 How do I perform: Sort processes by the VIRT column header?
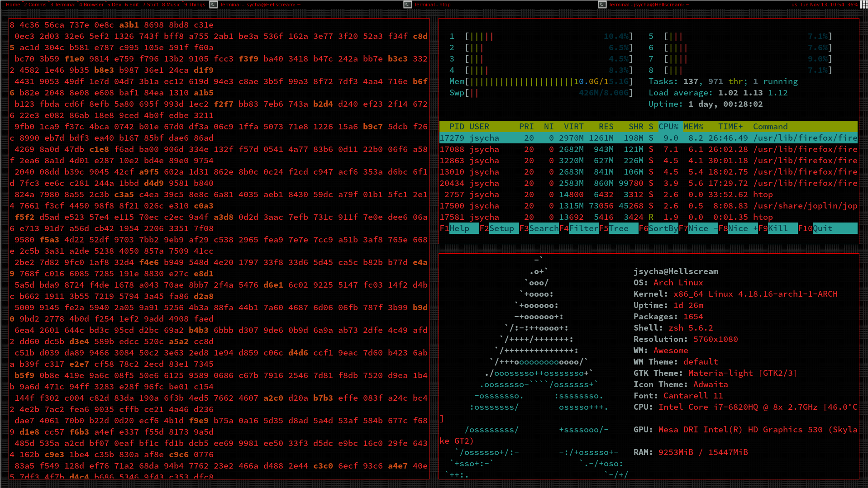[573, 127]
